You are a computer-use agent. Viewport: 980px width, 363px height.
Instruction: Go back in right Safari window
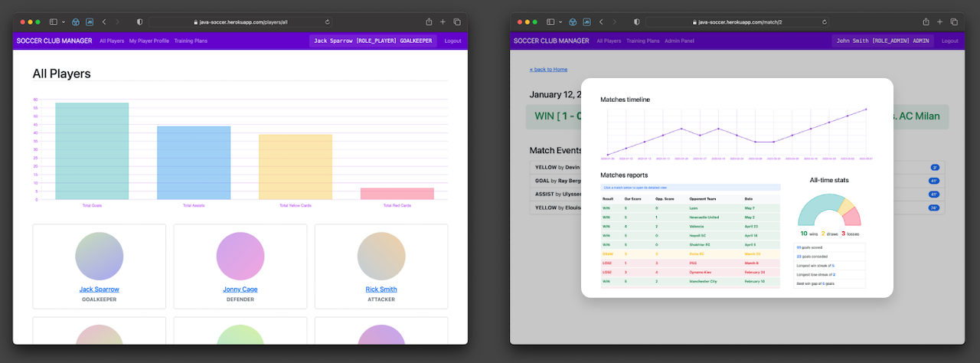pyautogui.click(x=601, y=22)
